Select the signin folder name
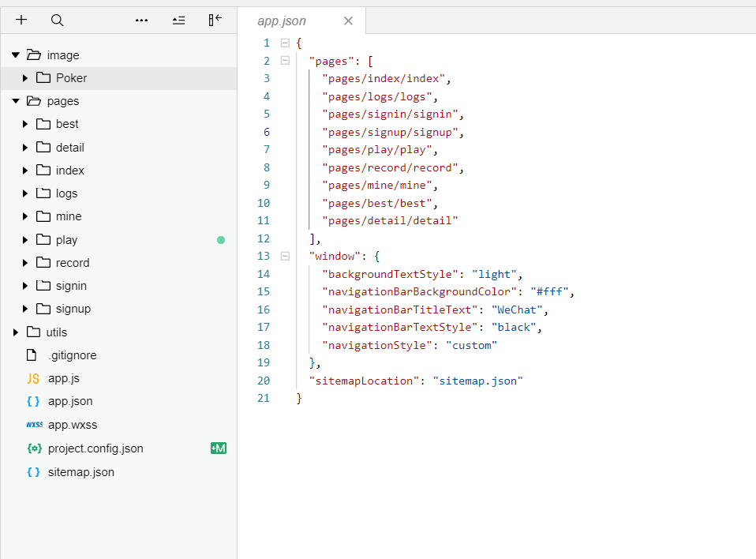 (x=71, y=286)
